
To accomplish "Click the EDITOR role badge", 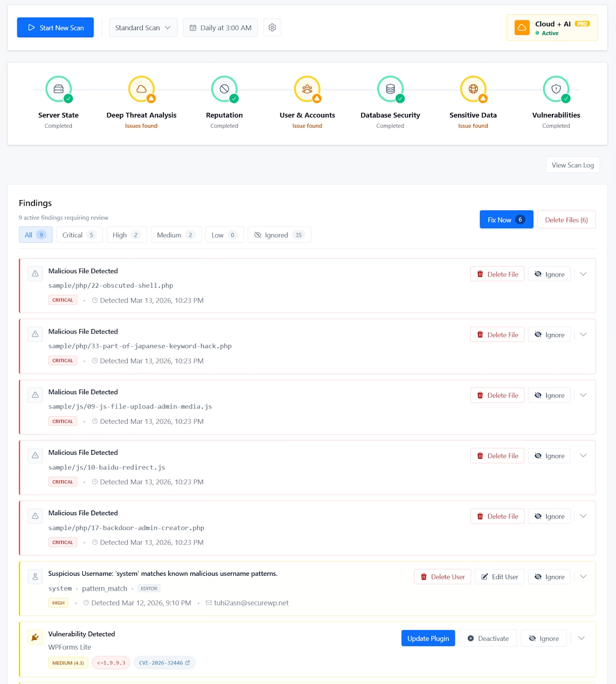I will click(x=149, y=589).
